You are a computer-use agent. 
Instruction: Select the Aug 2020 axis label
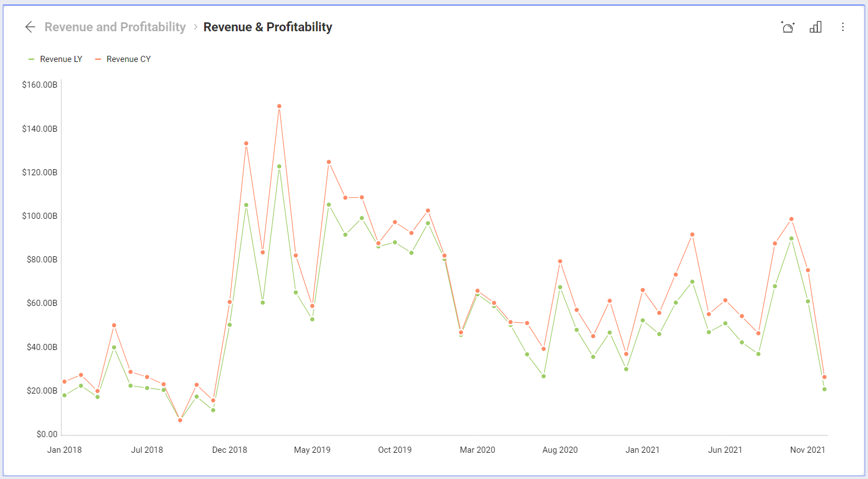[x=560, y=450]
